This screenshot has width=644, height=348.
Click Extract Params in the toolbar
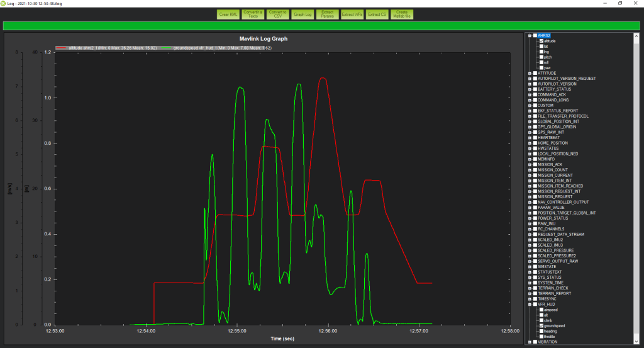click(327, 14)
